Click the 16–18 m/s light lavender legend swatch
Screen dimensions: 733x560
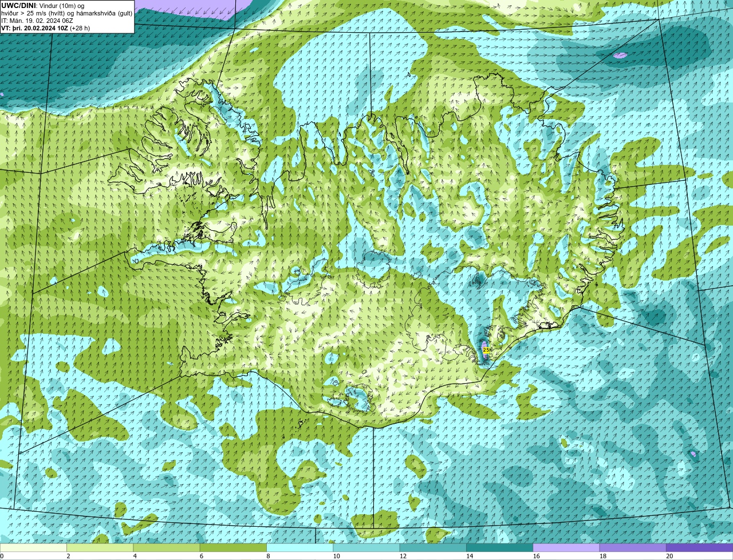tap(566, 547)
